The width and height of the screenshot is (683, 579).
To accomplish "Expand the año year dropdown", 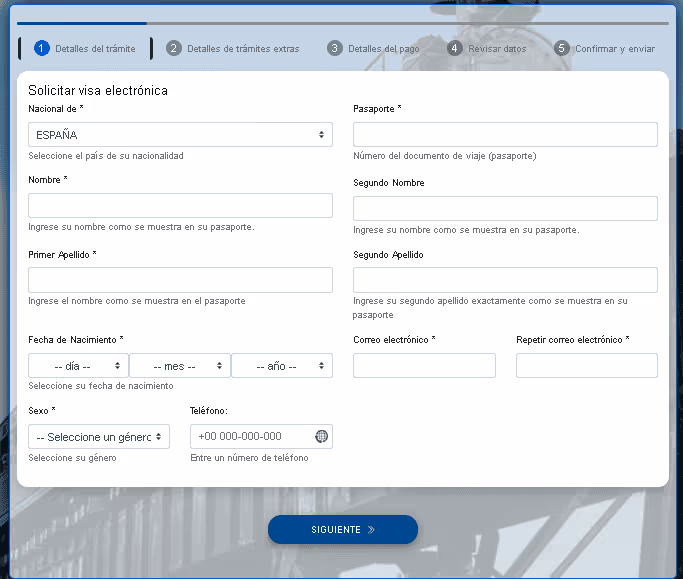I will [x=281, y=366].
